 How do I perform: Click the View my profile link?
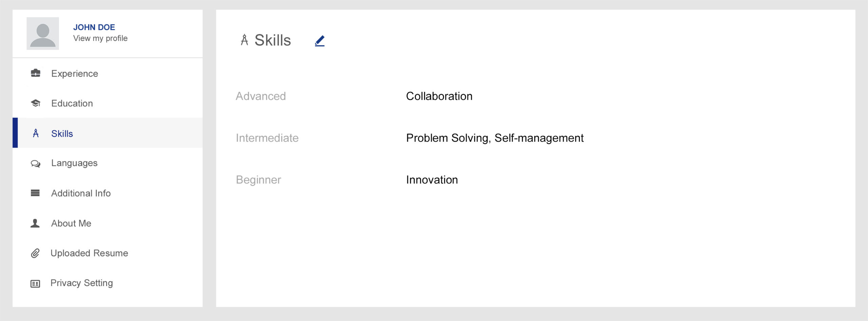pyautogui.click(x=100, y=38)
